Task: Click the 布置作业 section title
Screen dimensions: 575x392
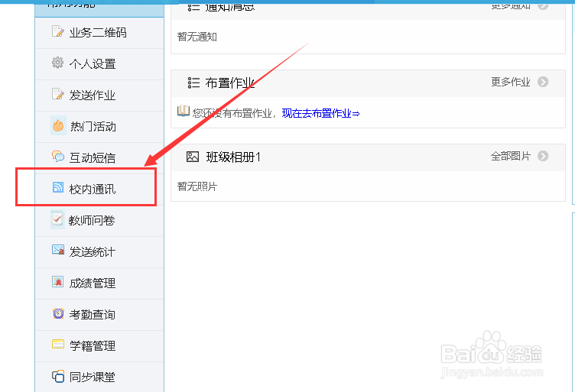Action: (x=229, y=83)
